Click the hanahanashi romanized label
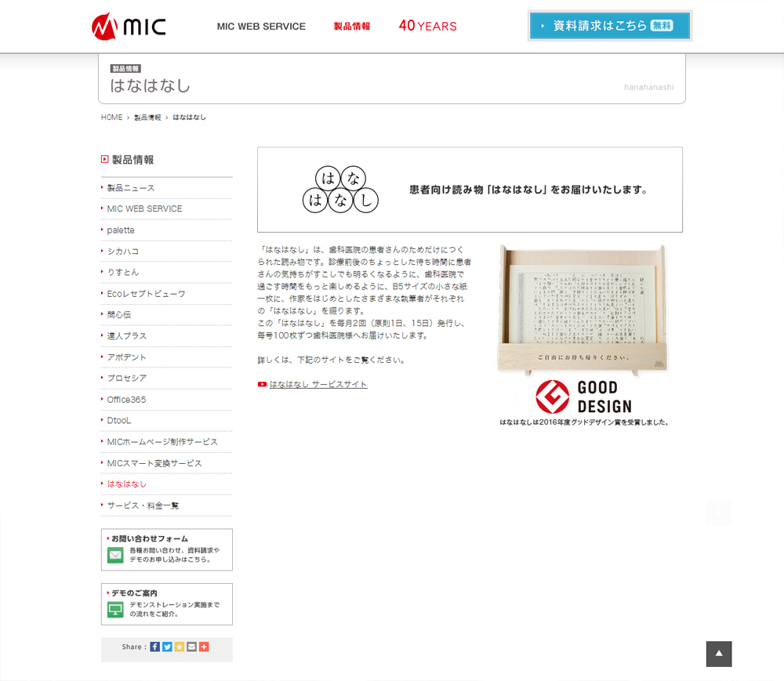 coord(648,87)
